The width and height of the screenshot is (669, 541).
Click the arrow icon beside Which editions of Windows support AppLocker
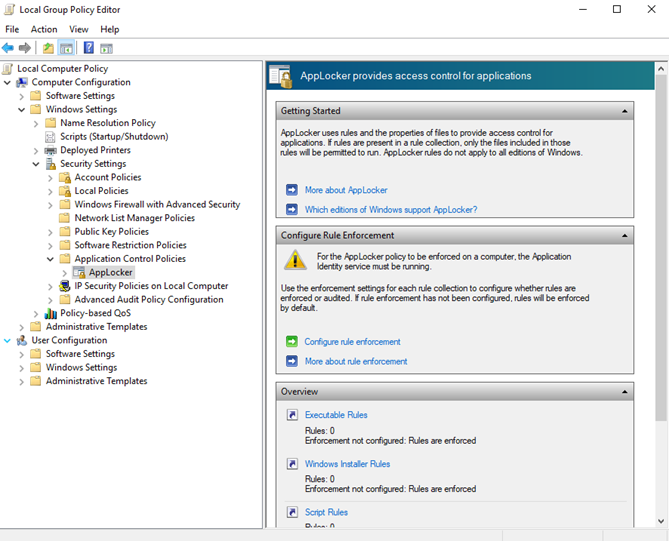tap(292, 209)
